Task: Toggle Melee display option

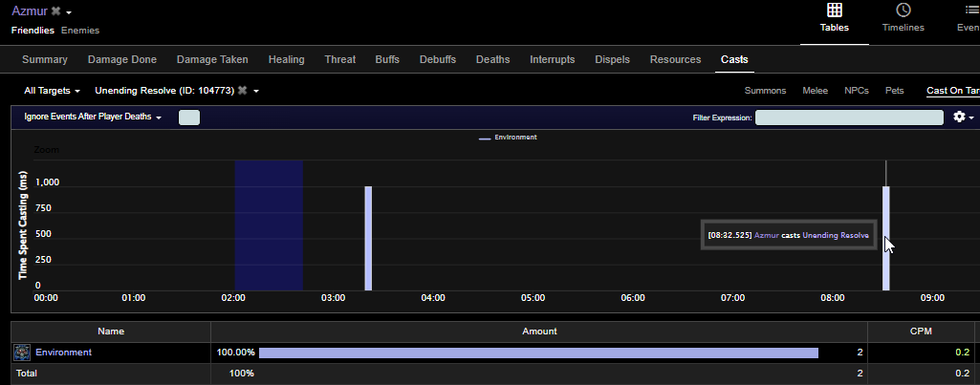Action: [x=815, y=91]
